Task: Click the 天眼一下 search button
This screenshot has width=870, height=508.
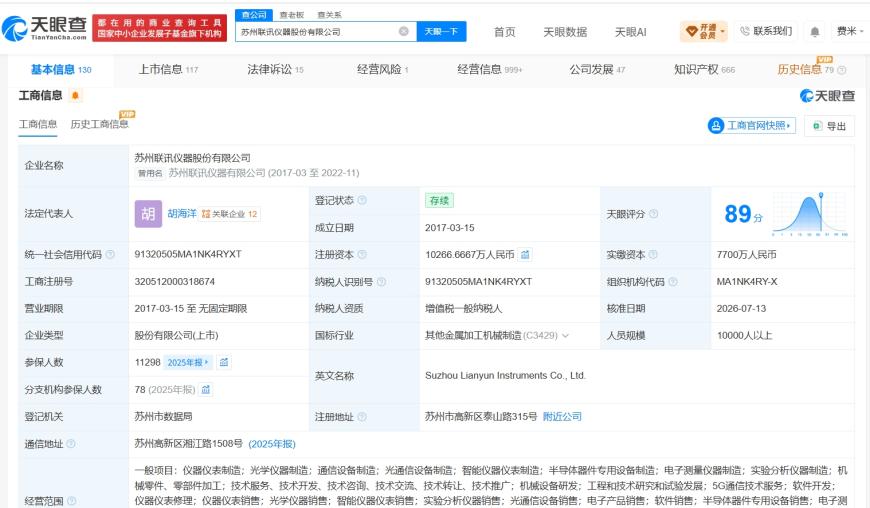Action: point(441,32)
